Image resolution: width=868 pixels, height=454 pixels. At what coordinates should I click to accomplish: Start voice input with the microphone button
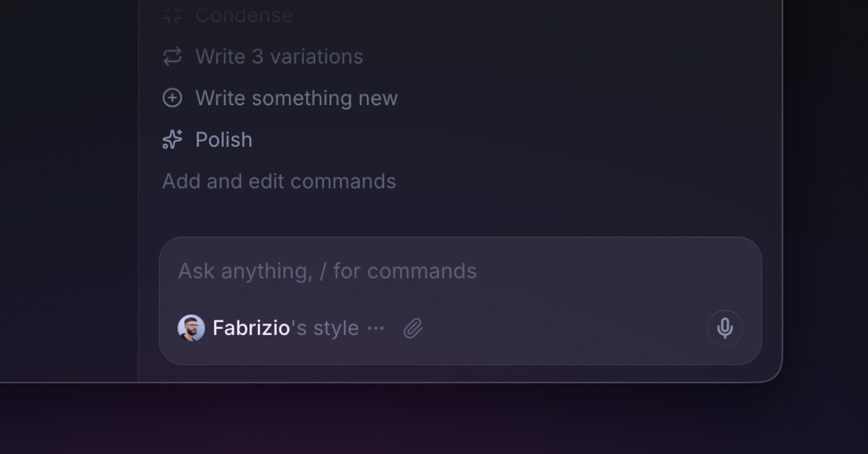pyautogui.click(x=725, y=328)
